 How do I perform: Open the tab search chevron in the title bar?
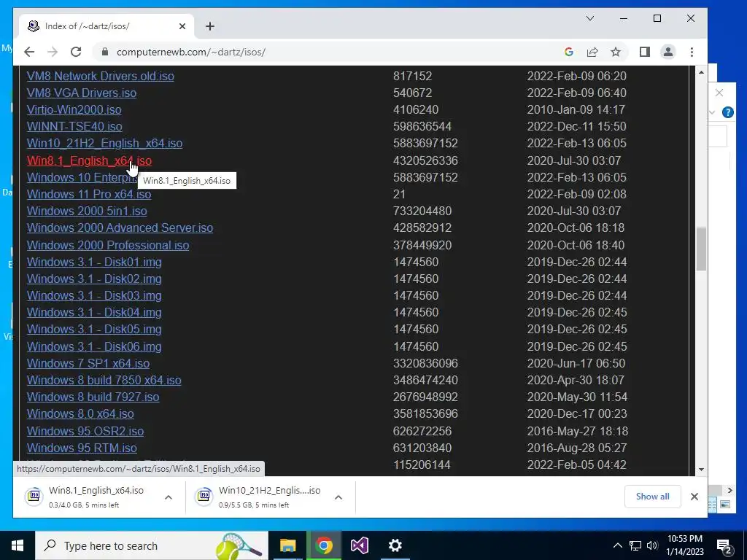pos(589,18)
